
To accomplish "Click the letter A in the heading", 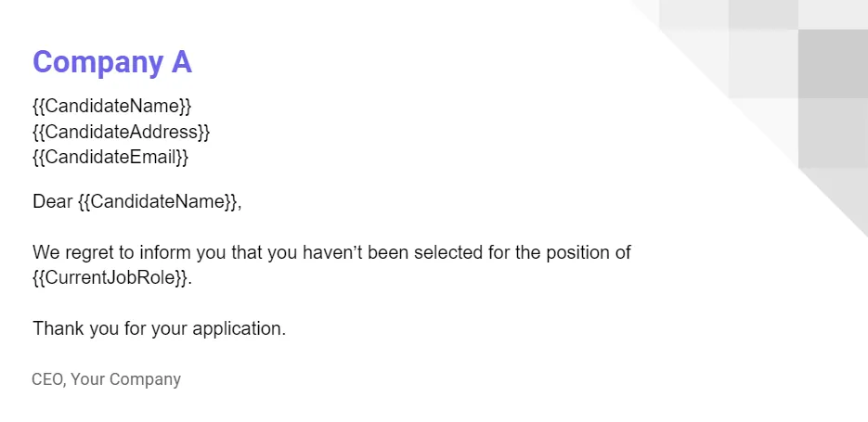I will (180, 62).
